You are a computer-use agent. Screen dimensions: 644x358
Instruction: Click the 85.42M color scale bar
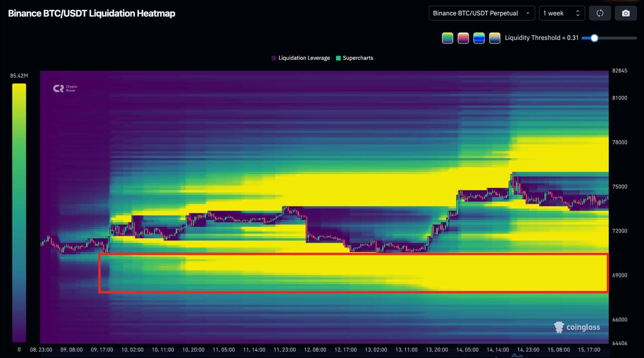pos(19,212)
